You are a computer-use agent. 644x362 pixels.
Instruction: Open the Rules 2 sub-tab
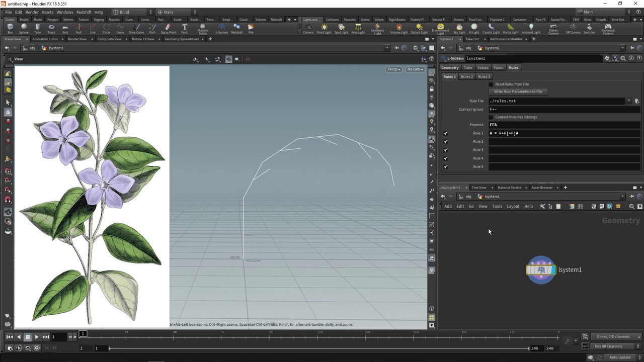tap(467, 77)
